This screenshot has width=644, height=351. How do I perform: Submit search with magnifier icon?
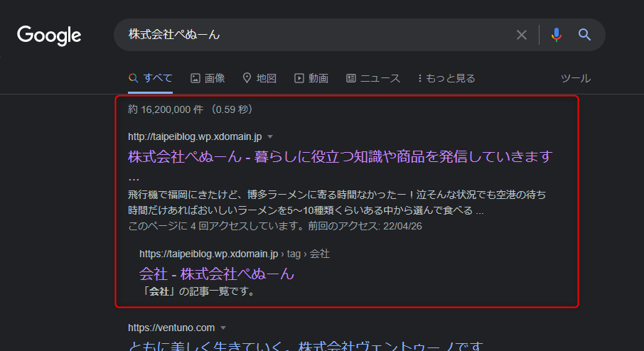point(584,35)
